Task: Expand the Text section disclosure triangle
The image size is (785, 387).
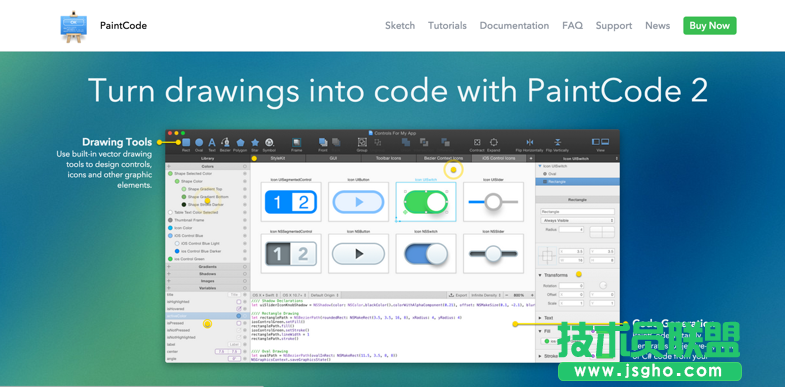Action: pyautogui.click(x=540, y=317)
